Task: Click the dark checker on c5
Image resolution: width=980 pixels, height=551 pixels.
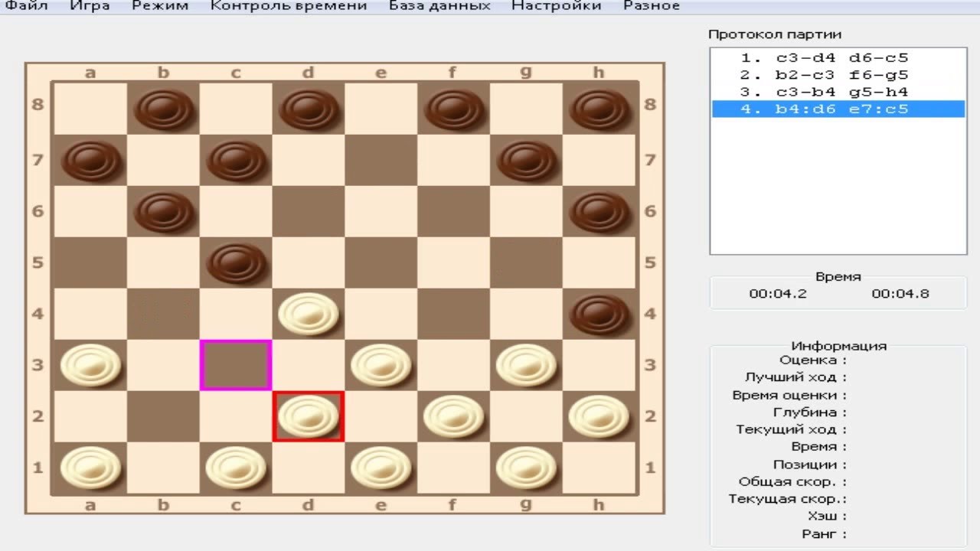Action: click(x=236, y=262)
